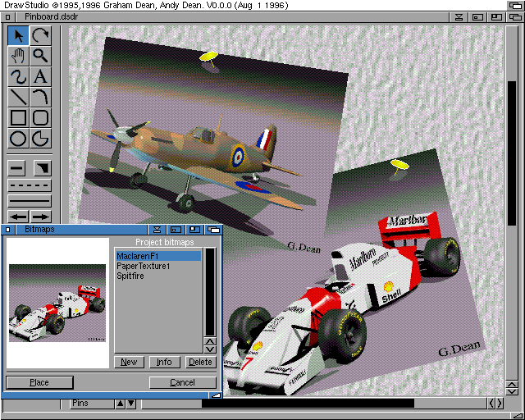Screen dimensions: 525x420
Task: Click the screen depth gadget in title bar
Action: pos(515,5)
